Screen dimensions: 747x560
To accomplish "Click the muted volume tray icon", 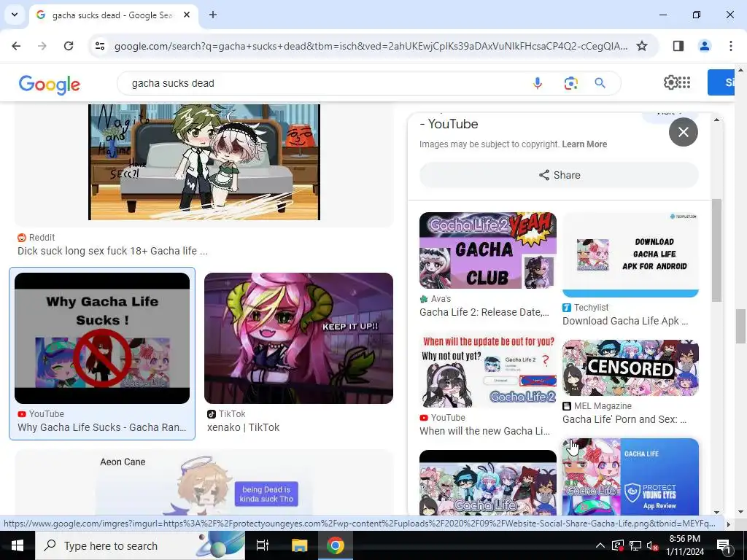I will point(653,545).
